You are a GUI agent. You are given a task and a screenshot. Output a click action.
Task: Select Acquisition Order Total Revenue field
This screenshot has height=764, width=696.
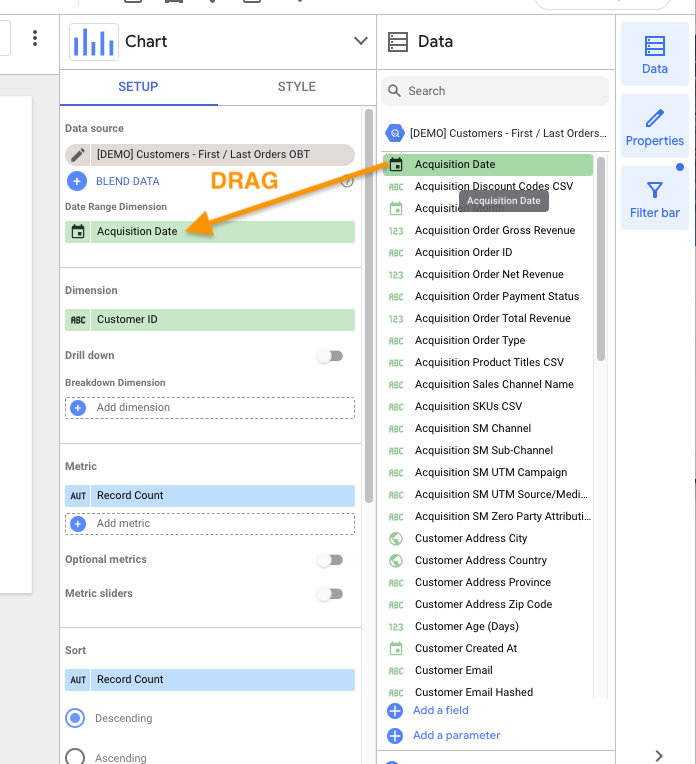(x=488, y=319)
